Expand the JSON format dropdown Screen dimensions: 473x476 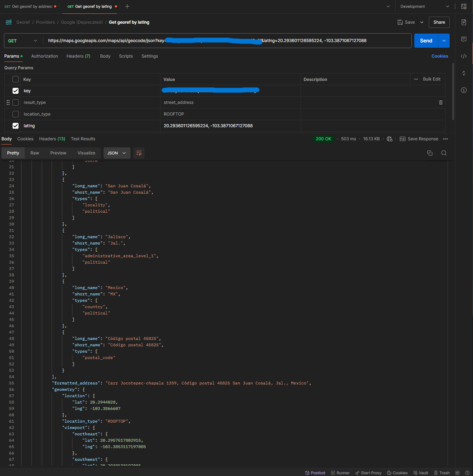point(117,153)
